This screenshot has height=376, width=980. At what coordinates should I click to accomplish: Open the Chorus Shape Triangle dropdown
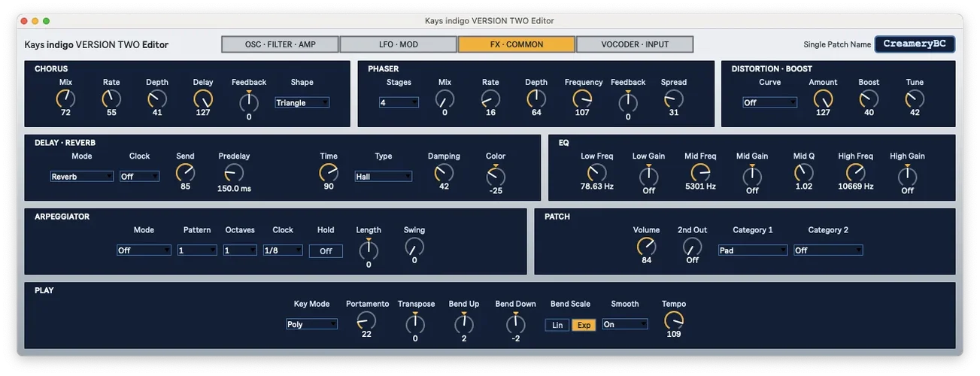(x=302, y=103)
